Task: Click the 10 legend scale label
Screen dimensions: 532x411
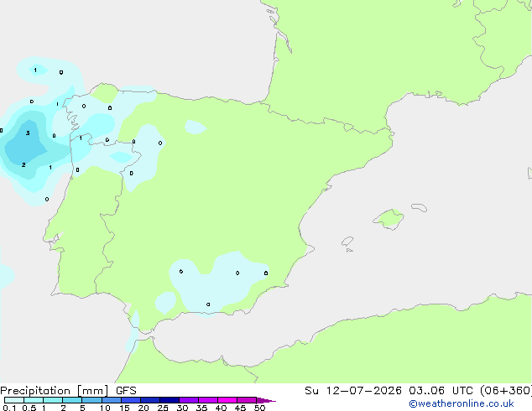Action: tap(105, 408)
